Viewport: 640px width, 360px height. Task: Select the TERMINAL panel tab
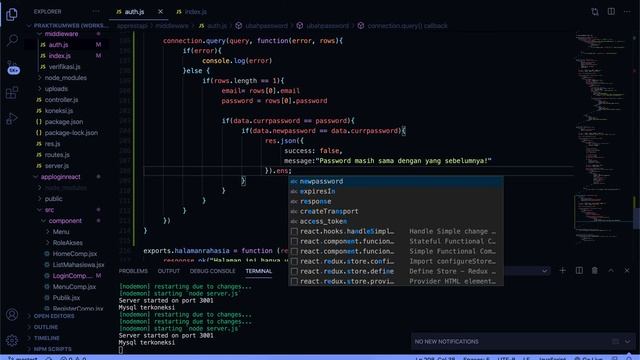tap(258, 271)
